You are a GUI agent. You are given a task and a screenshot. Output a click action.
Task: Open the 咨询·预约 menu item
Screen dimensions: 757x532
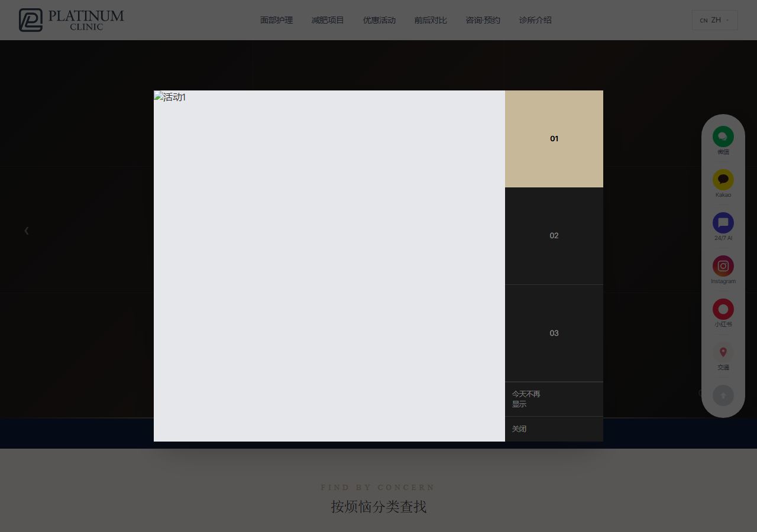(483, 20)
